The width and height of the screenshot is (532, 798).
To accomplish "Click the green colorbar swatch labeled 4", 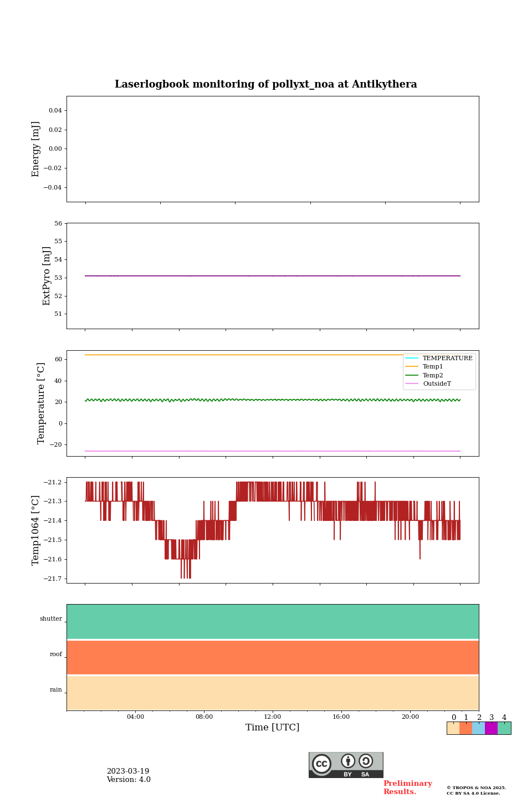I will (x=504, y=728).
